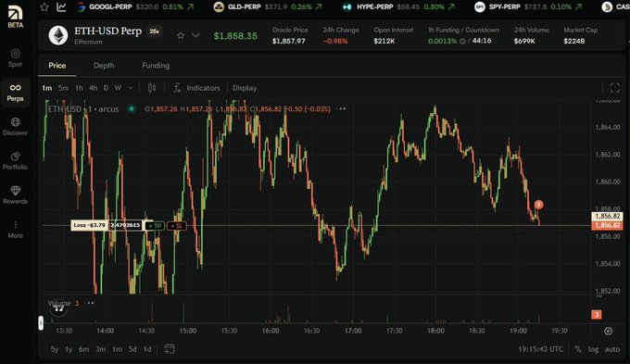Open the 19:15:43 UTC timezone menu

pos(540,349)
